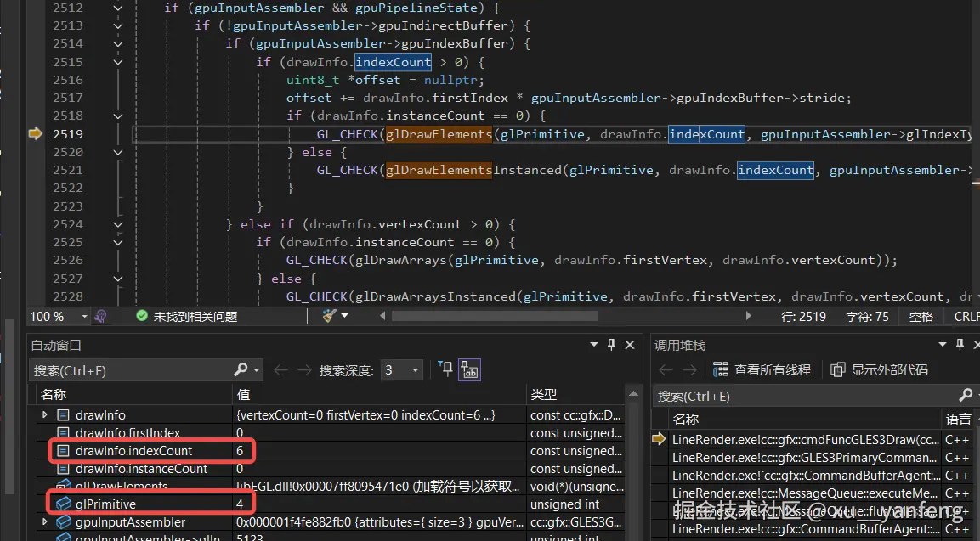The height and width of the screenshot is (541, 980).
Task: Click the glPrimitive variable icon
Action: pyautogui.click(x=64, y=504)
